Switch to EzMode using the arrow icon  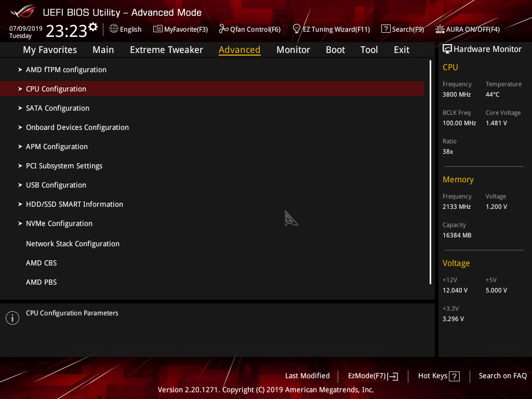393,376
